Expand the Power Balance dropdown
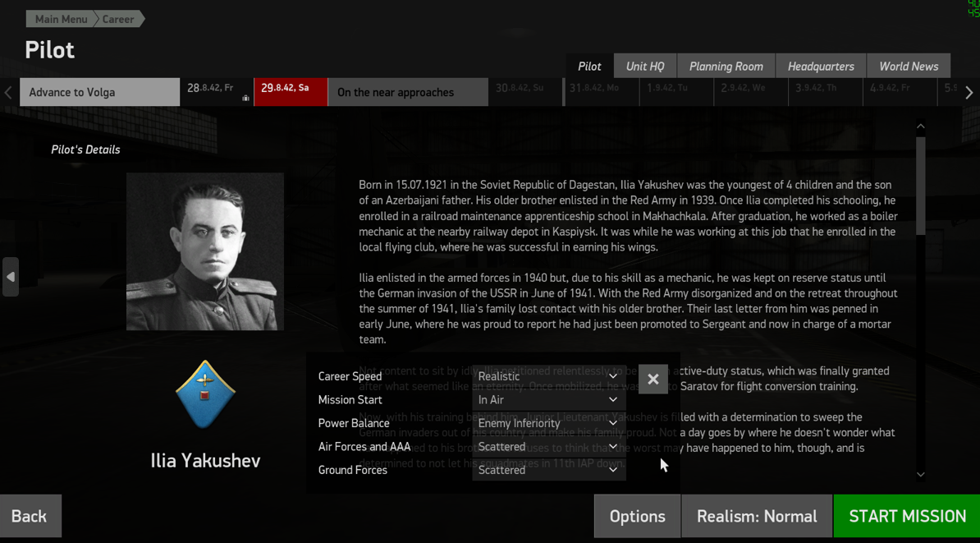The width and height of the screenshot is (980, 543). click(549, 424)
